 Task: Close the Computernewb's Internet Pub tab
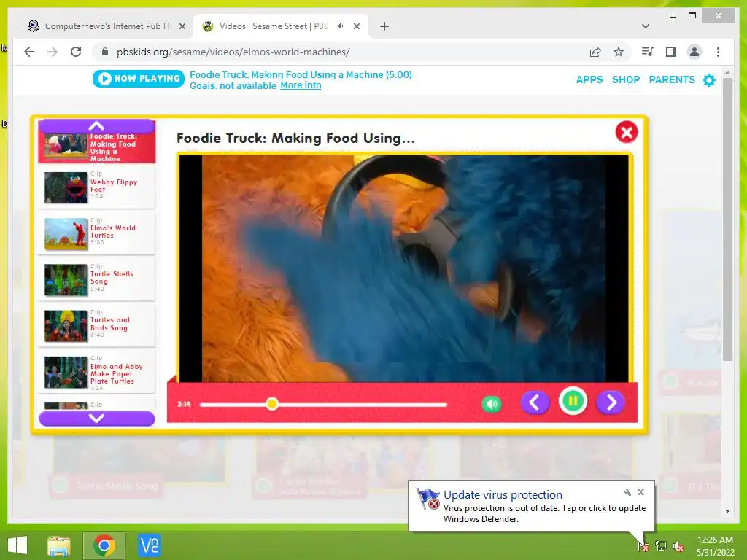click(x=182, y=27)
